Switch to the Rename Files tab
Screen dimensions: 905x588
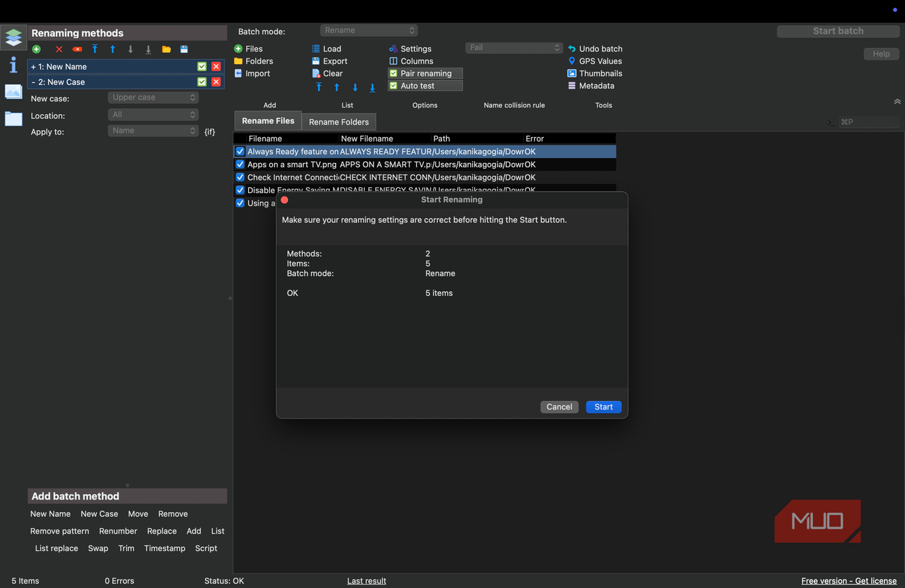point(268,121)
